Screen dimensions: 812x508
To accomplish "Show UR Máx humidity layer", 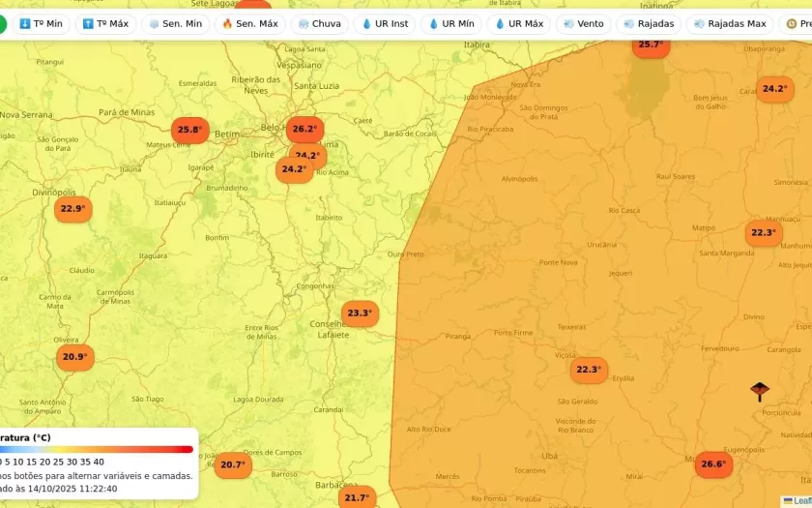I will 518,24.
